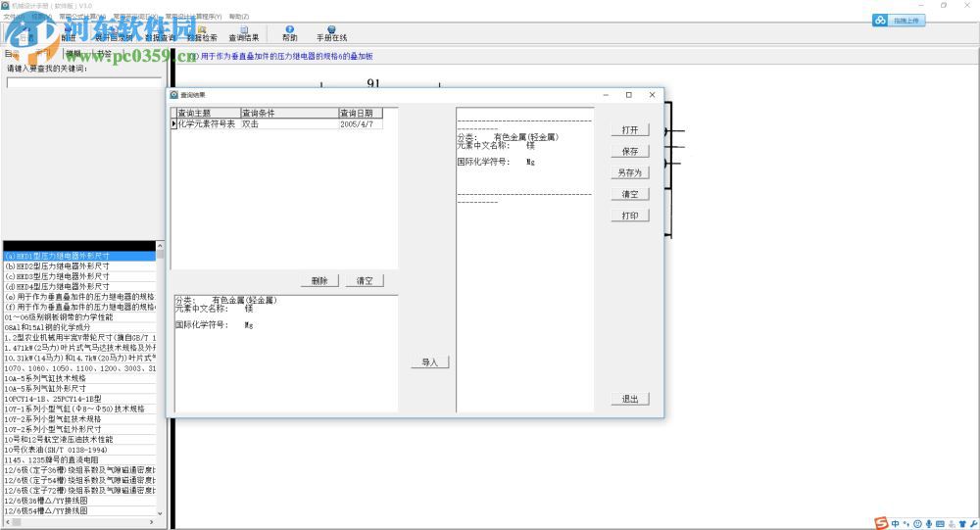The height and width of the screenshot is (530, 980).
Task: Click the 清空 button below the query table
Action: click(x=365, y=280)
